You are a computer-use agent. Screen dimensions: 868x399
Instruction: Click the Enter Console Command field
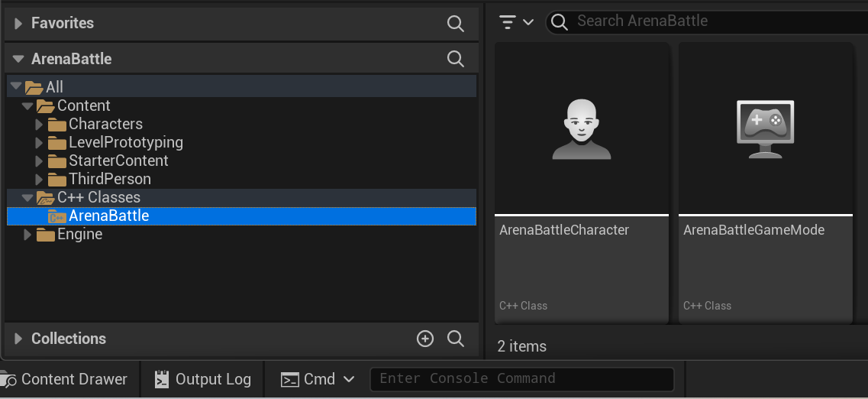coord(522,379)
